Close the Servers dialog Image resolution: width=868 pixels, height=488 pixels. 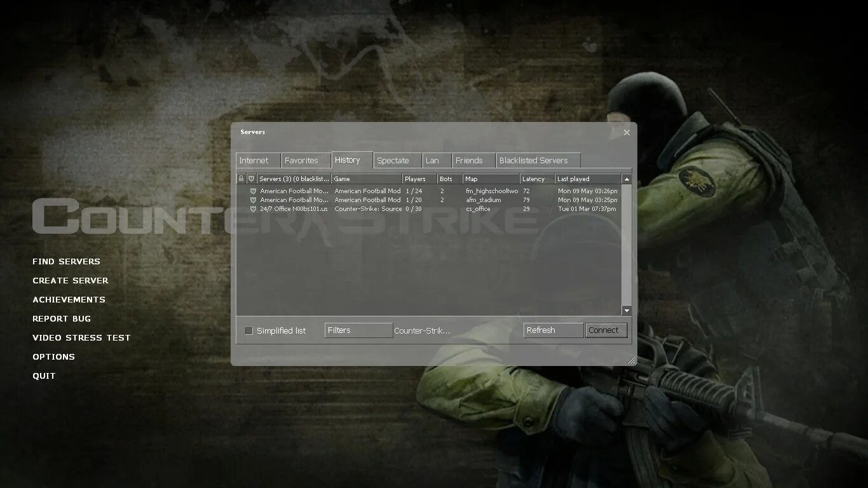pos(627,132)
